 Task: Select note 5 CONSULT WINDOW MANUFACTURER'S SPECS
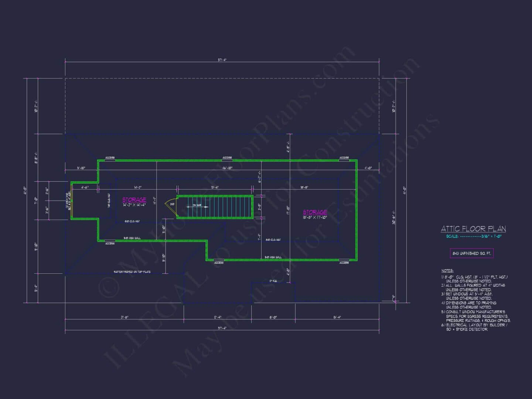pos(476,316)
